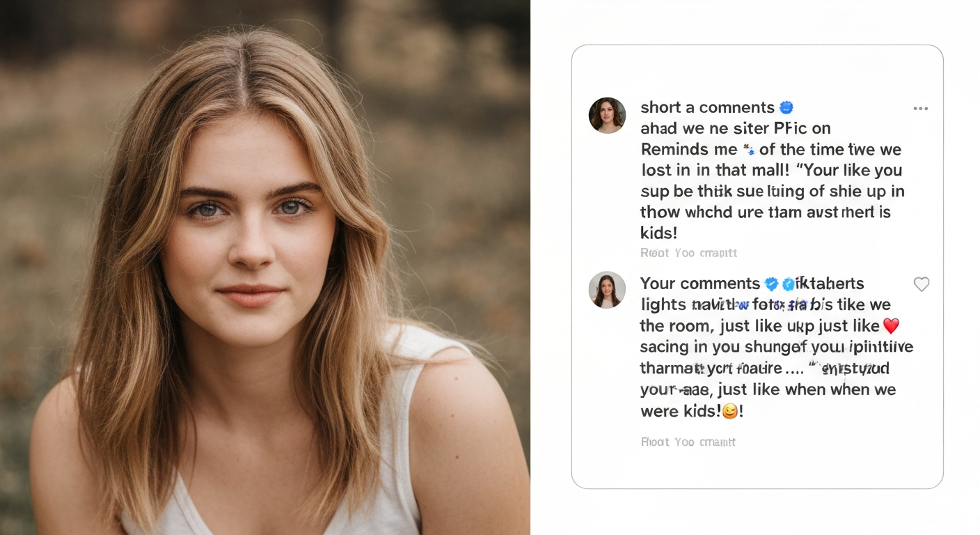Click the heart outline icon on the second comment

click(x=922, y=284)
